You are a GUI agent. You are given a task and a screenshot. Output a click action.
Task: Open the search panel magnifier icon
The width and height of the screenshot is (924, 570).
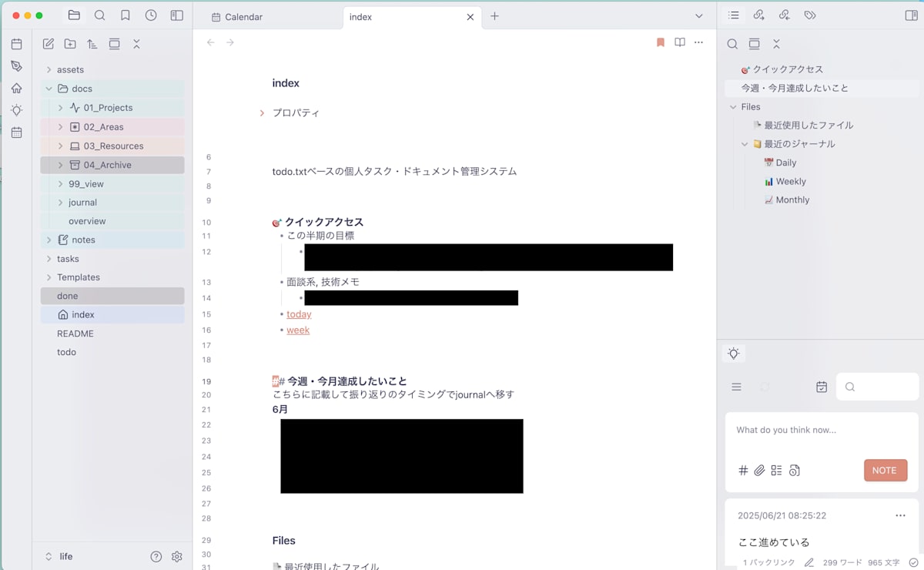click(100, 15)
